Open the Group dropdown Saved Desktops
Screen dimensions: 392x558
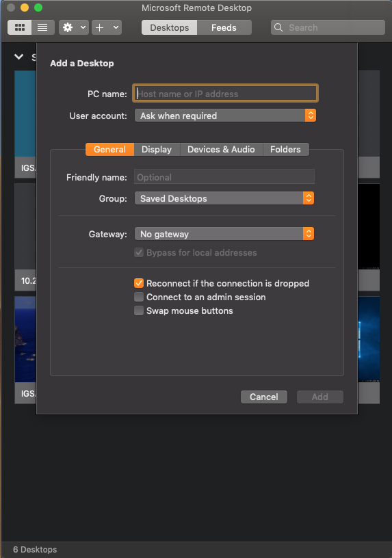(224, 198)
